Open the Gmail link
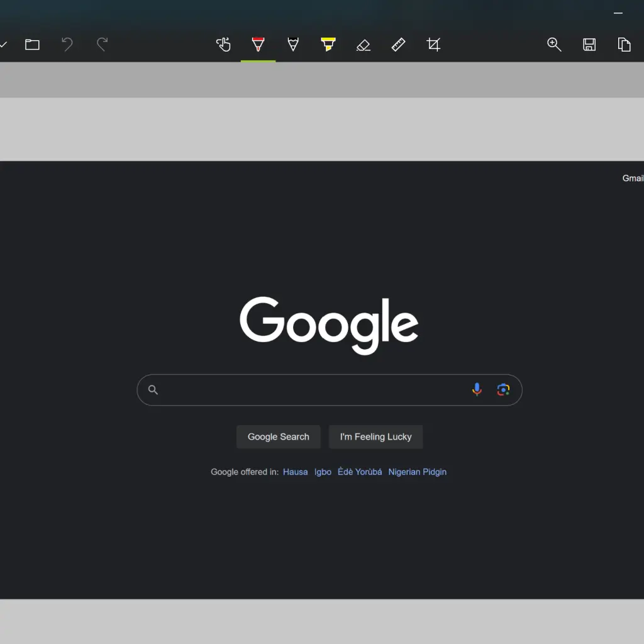The height and width of the screenshot is (644, 644). (x=633, y=178)
